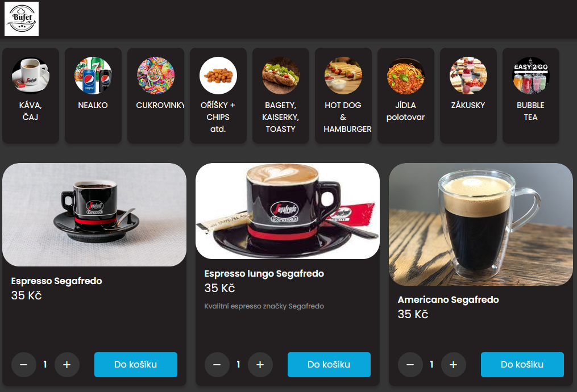Image resolution: width=577 pixels, height=392 pixels.
Task: Open HOT DOG & HAMBURGER category
Action: (343, 95)
